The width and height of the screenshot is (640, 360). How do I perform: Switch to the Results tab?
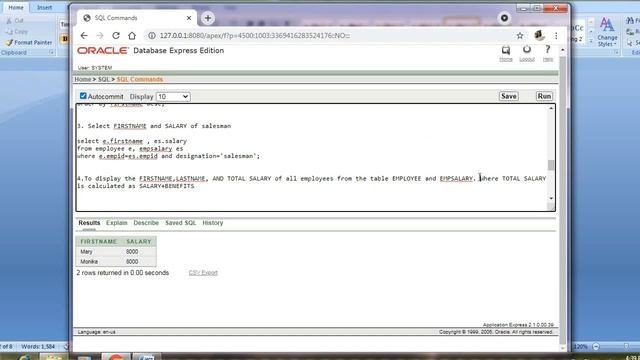tap(89, 223)
